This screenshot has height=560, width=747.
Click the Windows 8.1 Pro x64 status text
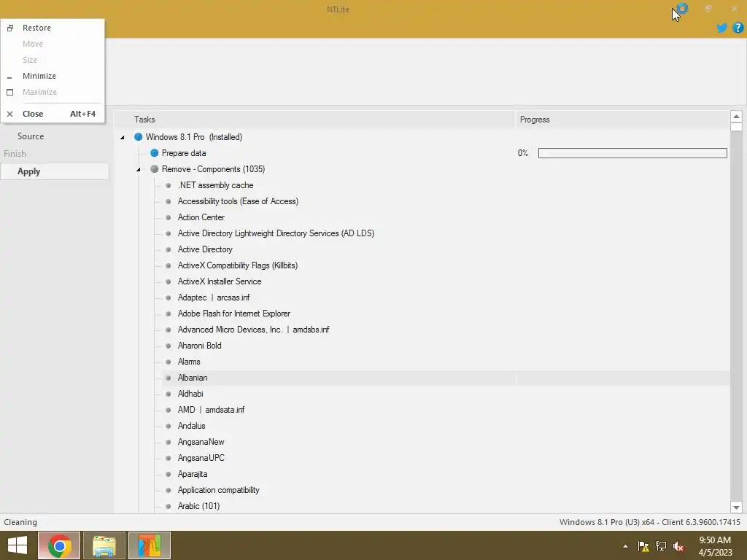[x=650, y=522]
